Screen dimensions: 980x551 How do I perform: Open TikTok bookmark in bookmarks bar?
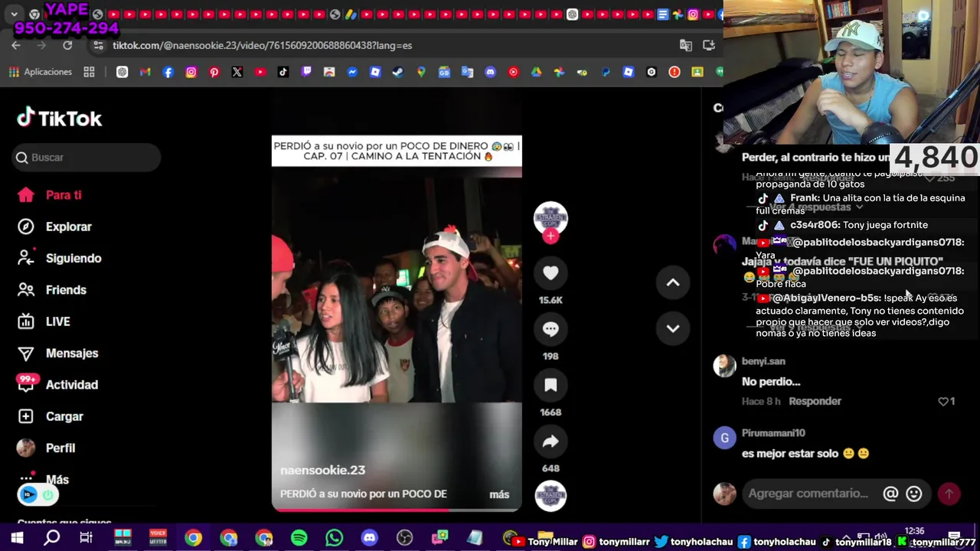point(283,72)
